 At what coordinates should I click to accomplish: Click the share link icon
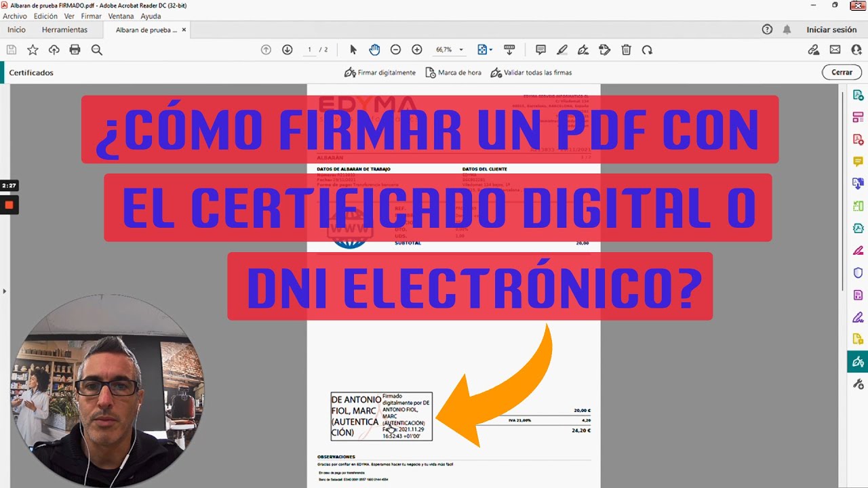coord(814,49)
